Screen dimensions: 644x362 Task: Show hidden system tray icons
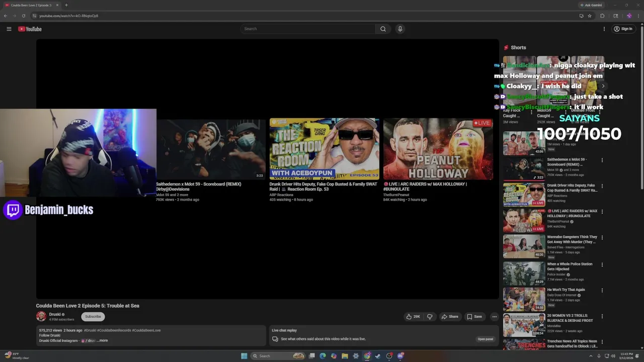(x=591, y=356)
